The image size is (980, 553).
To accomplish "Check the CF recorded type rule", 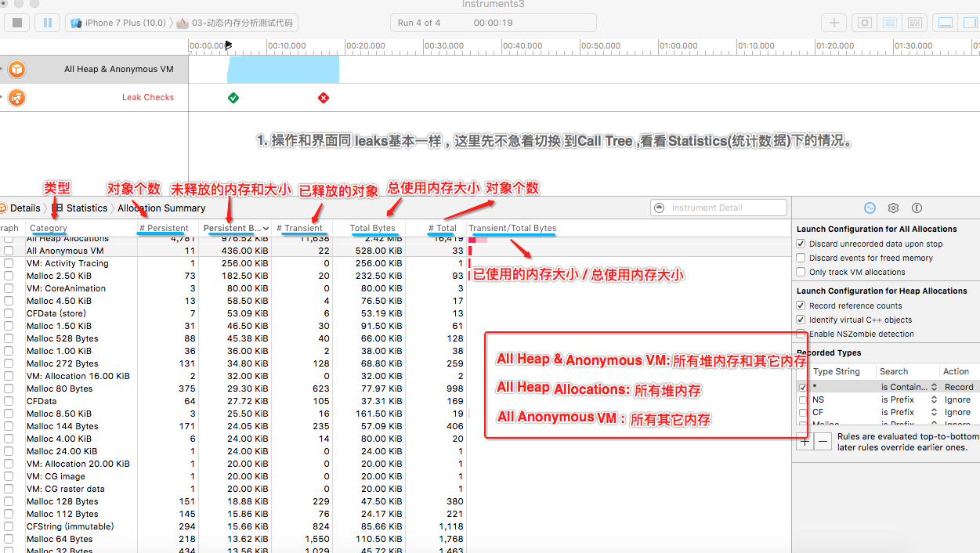I will 803,412.
